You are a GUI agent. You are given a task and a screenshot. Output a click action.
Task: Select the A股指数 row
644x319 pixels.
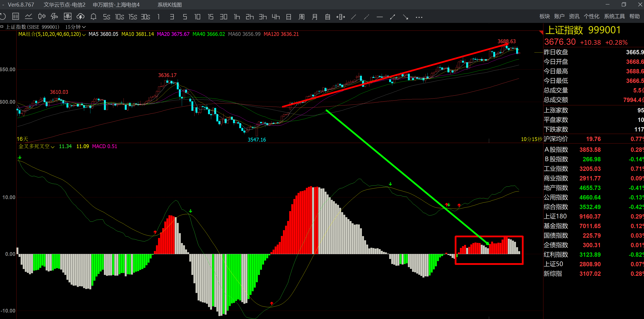[x=594, y=150]
